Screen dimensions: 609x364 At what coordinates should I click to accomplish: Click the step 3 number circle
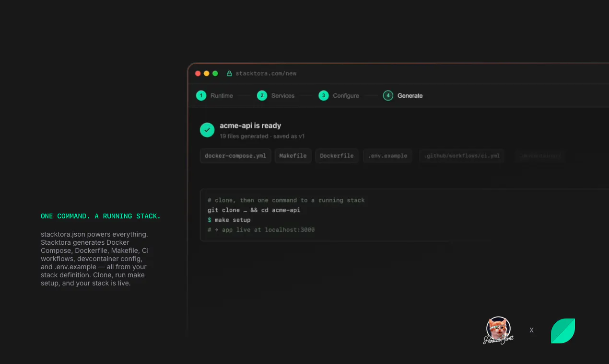[324, 95]
